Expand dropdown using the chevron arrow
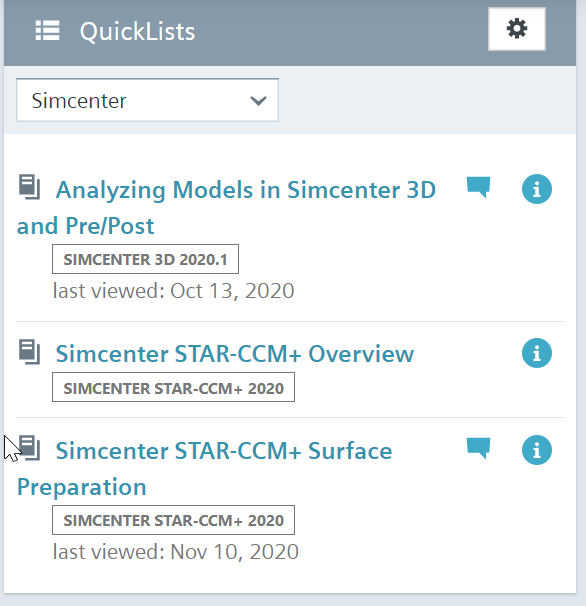This screenshot has width=586, height=606. [x=258, y=101]
